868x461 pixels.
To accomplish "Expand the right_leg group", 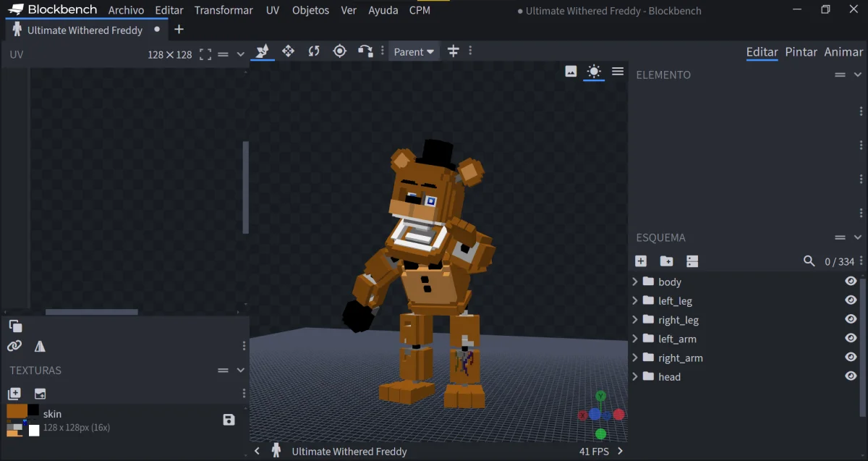I will tap(635, 319).
